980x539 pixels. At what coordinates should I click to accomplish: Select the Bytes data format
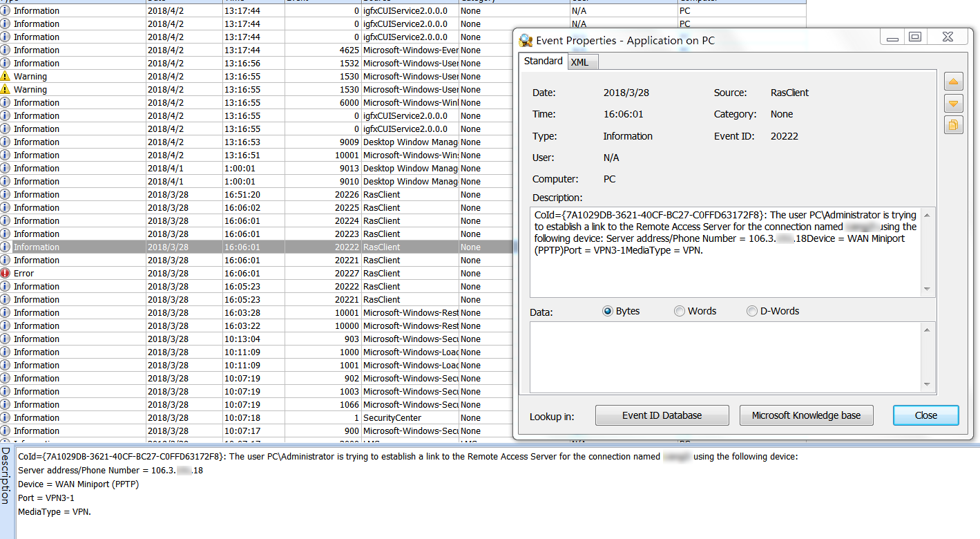(608, 312)
